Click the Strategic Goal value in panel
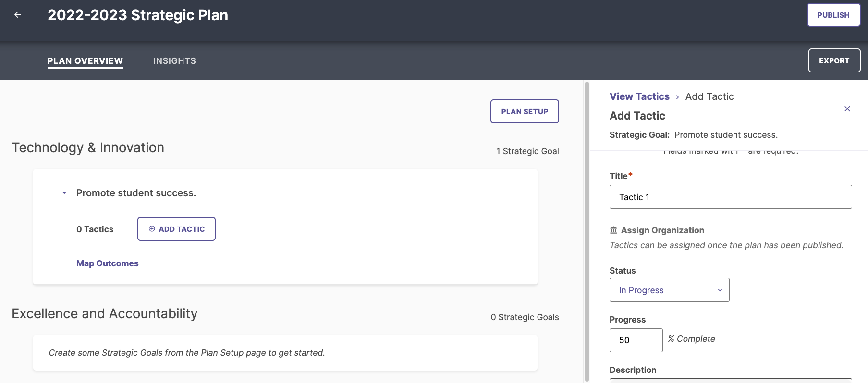The width and height of the screenshot is (868, 383). tap(726, 135)
